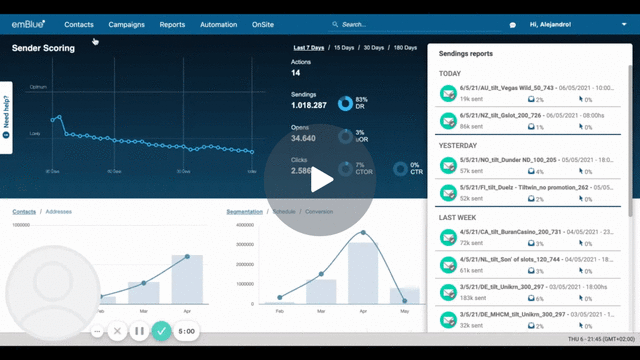This screenshot has height=360, width=640.
Task: Open the chat messages icon
Action: 513,25
